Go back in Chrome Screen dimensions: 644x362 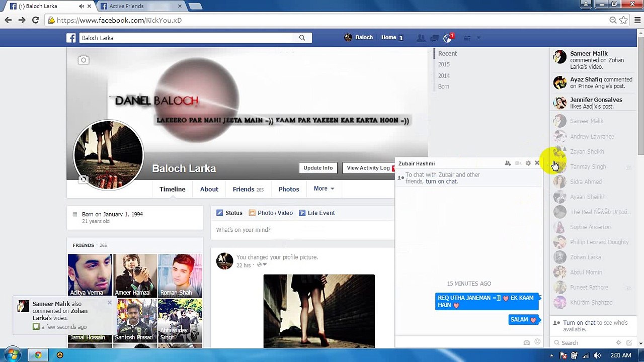tap(8, 20)
